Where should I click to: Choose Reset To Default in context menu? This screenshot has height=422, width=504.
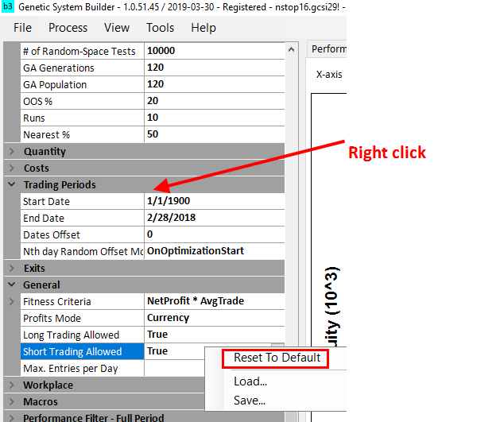(277, 358)
